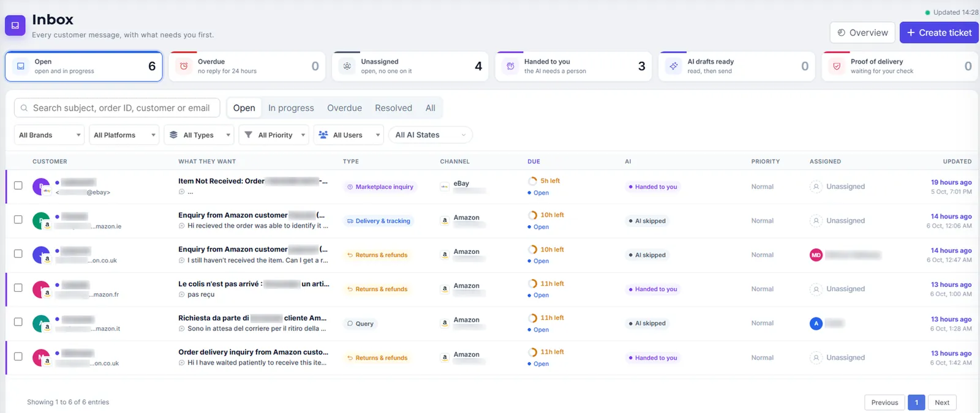Open 'Le colis n'est pas arrivé' ticket

click(x=254, y=284)
